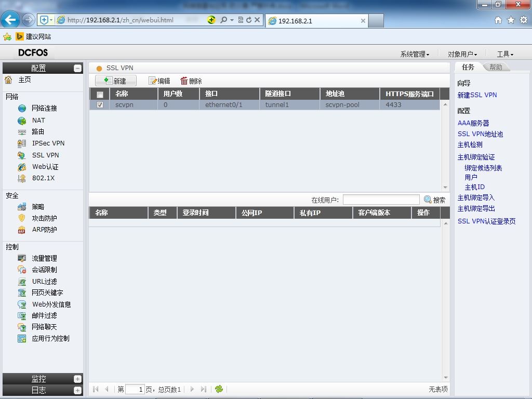Open the Web外发信息 icon
The image size is (532, 399).
coord(22,304)
